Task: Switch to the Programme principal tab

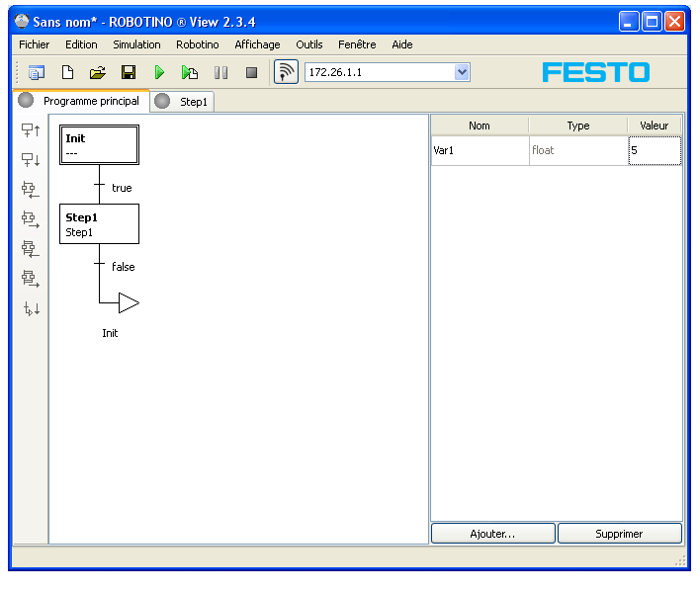Action: [81, 101]
